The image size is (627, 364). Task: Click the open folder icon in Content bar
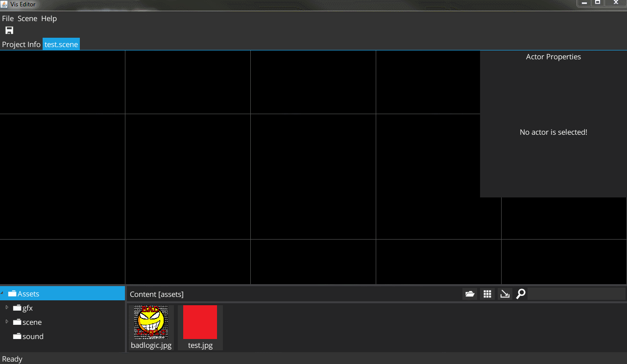coord(470,294)
